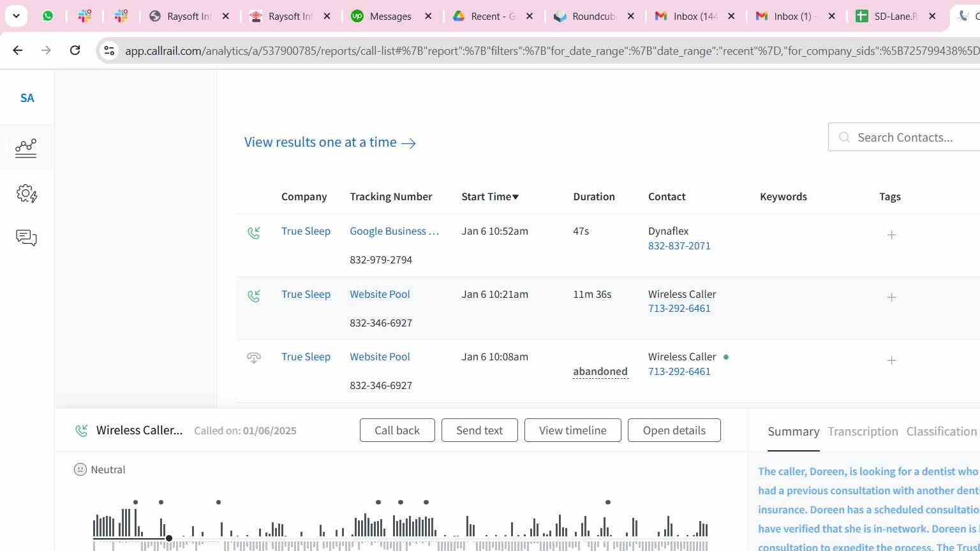Click inbound call icon for 10:21am row
The width and height of the screenshot is (980, 551).
click(254, 296)
